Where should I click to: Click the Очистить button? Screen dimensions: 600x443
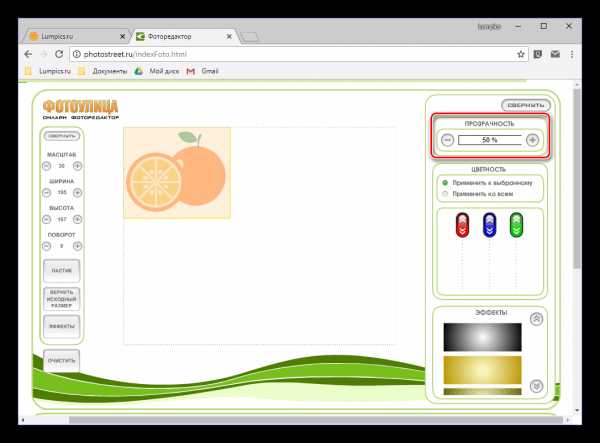click(62, 360)
